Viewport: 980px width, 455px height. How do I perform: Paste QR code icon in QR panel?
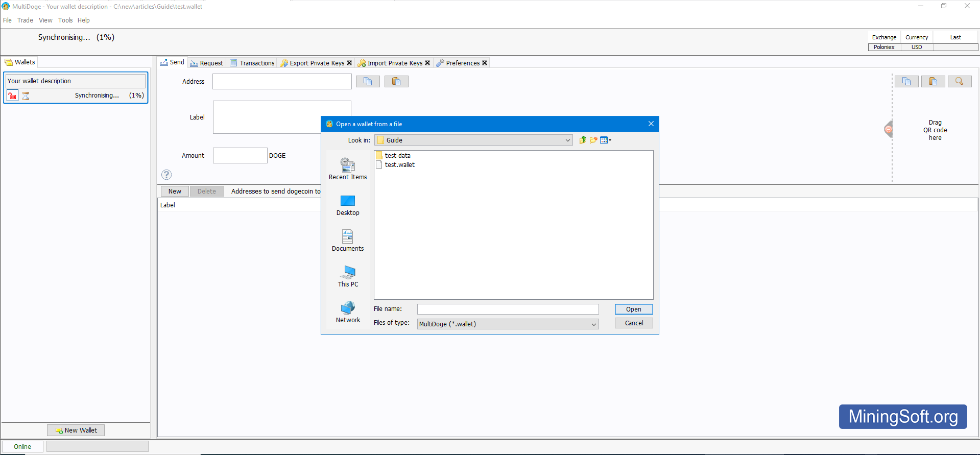(x=933, y=81)
